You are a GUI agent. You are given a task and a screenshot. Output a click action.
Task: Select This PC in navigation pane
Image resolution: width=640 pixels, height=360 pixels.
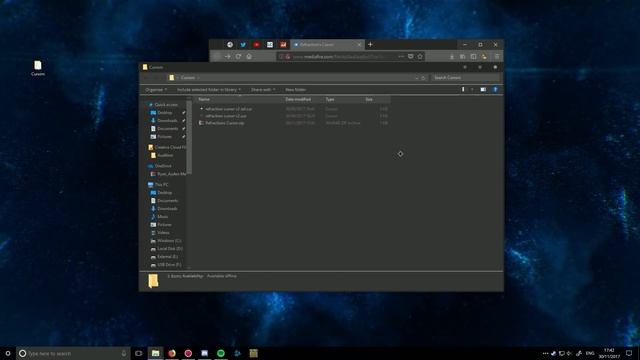[158, 184]
